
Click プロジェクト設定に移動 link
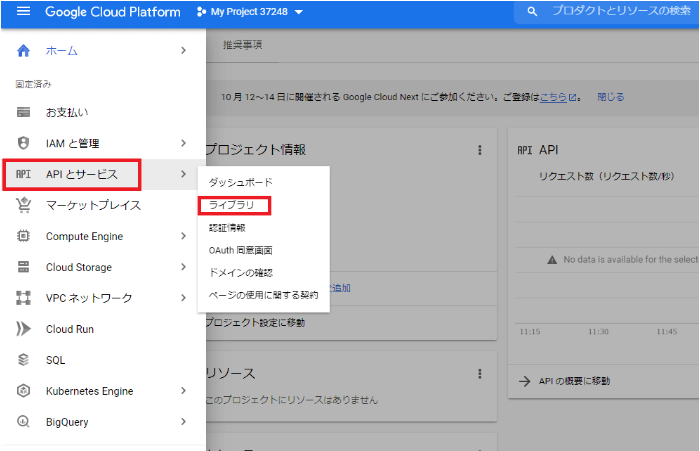(x=255, y=322)
